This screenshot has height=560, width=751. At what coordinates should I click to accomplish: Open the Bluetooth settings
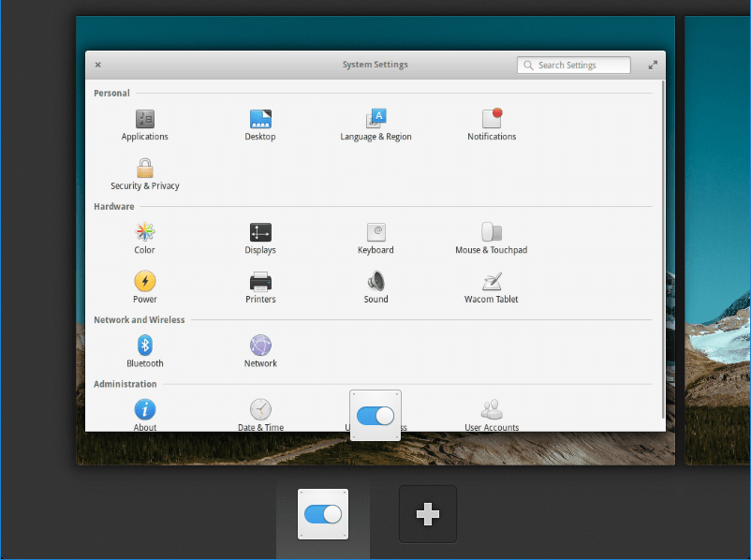144,351
